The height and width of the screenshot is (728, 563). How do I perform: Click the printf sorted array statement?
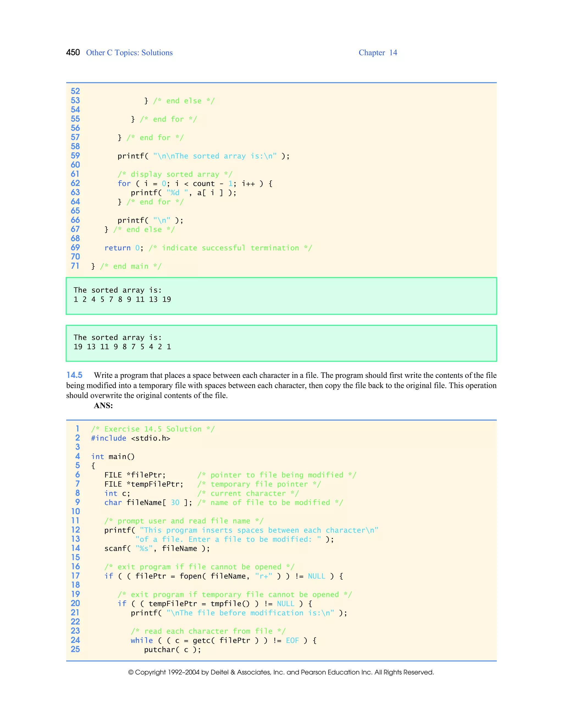pos(203,156)
